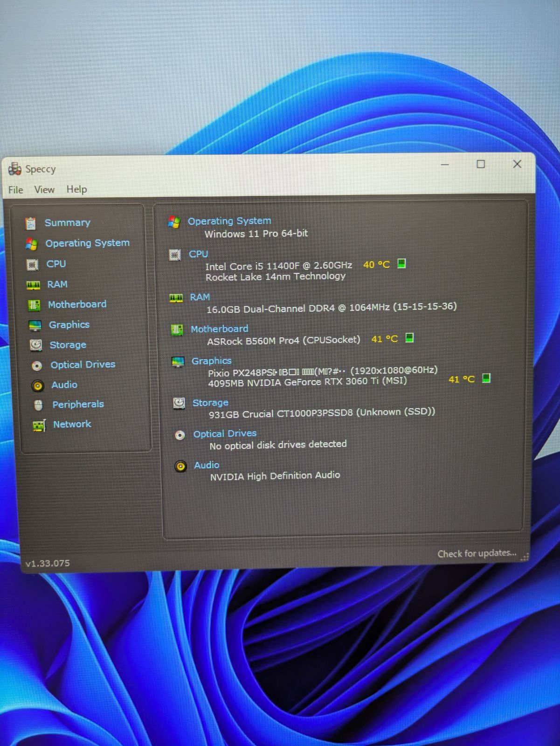Viewport: 560px width, 746px height.
Task: Click Rocket Lake 14nm Technology text
Action: pyautogui.click(x=276, y=276)
